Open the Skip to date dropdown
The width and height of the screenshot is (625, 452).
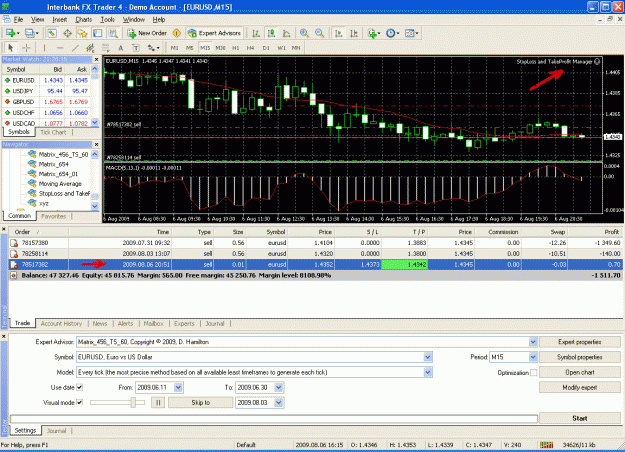279,403
